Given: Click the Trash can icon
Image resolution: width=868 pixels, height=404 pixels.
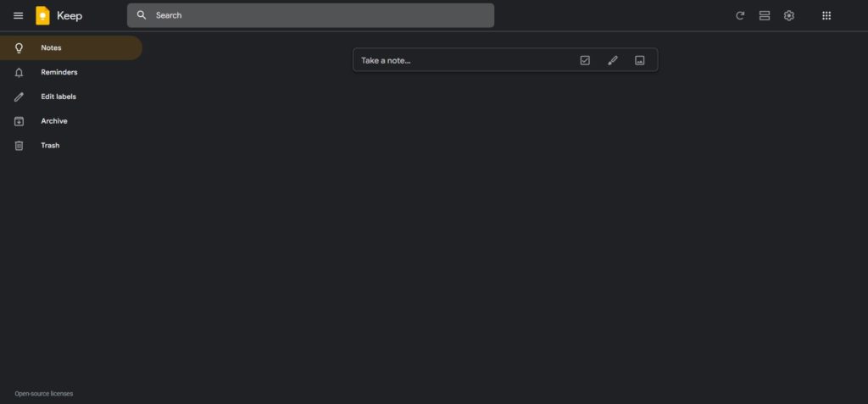Looking at the screenshot, I should (x=19, y=146).
